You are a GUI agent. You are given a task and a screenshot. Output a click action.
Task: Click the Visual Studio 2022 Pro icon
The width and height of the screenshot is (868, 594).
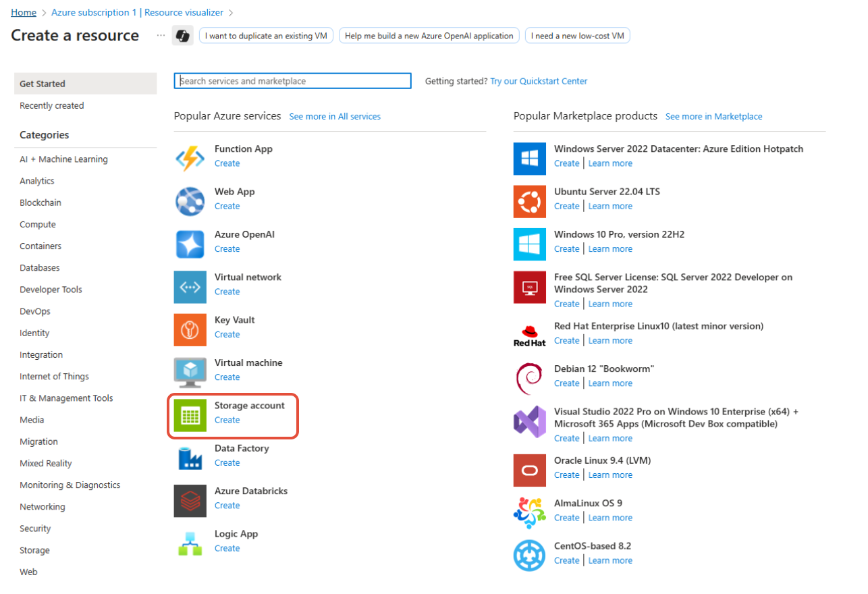[530, 421]
